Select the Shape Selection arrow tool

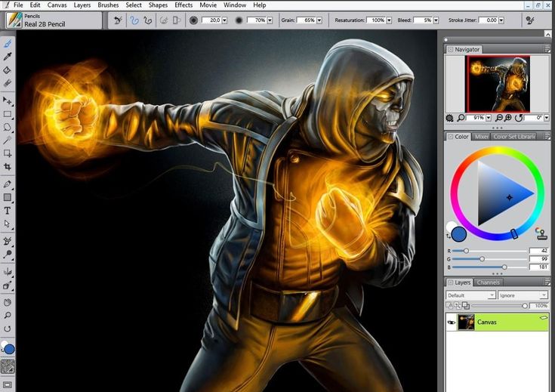pos(8,224)
